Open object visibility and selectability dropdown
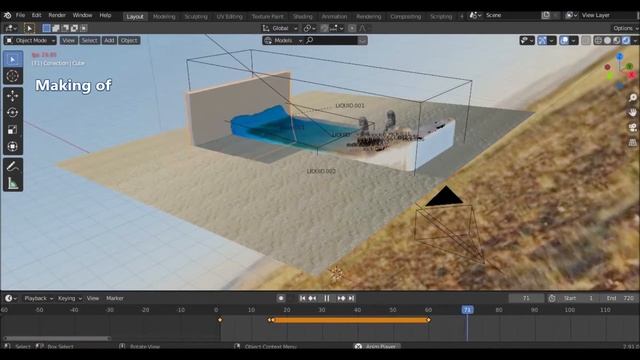Image resolution: width=640 pixels, height=360 pixels. click(x=527, y=40)
